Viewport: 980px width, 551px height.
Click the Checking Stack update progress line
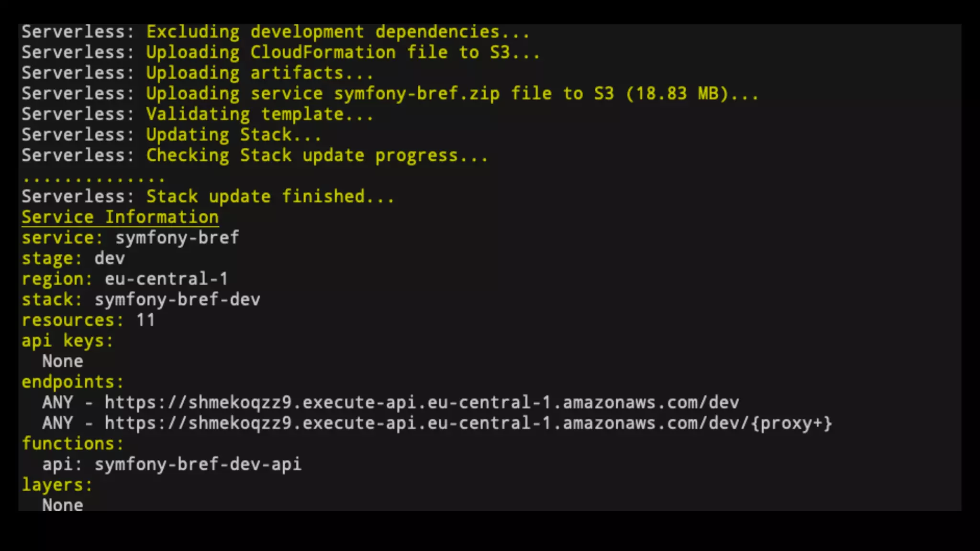(x=255, y=155)
